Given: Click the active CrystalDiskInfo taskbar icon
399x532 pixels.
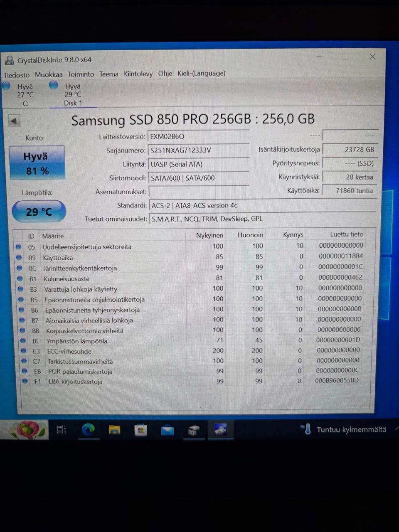Looking at the screenshot, I should click(x=220, y=430).
